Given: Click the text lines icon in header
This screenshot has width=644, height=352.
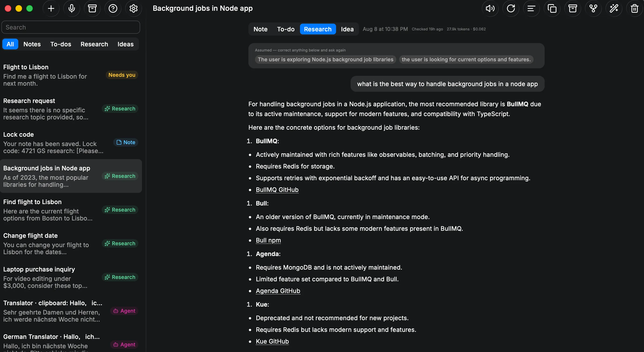Looking at the screenshot, I should tap(531, 8).
